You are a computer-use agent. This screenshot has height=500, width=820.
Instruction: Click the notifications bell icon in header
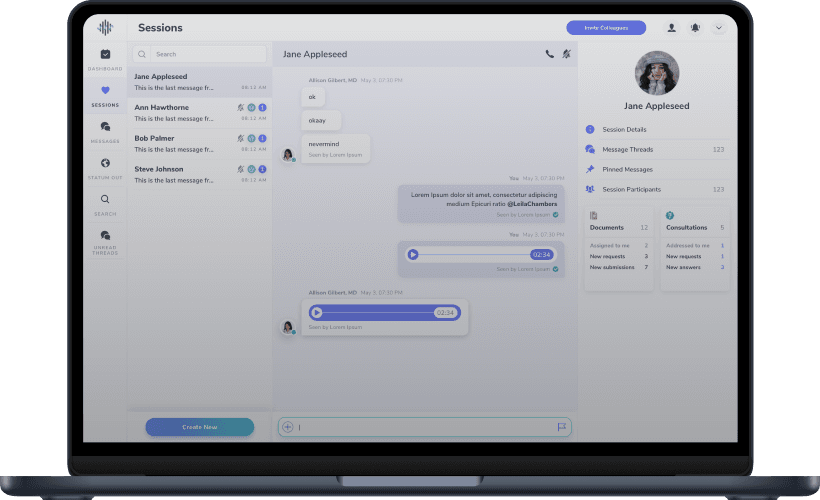click(695, 28)
